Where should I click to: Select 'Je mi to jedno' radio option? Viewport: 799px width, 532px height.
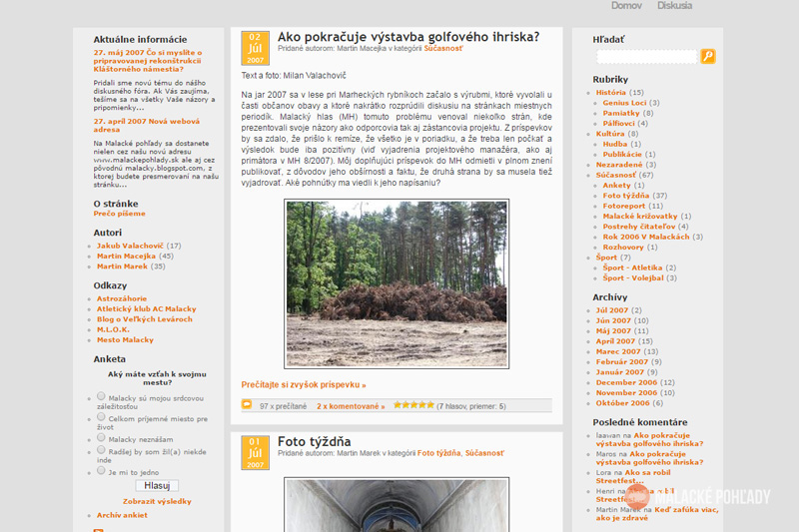click(101, 470)
